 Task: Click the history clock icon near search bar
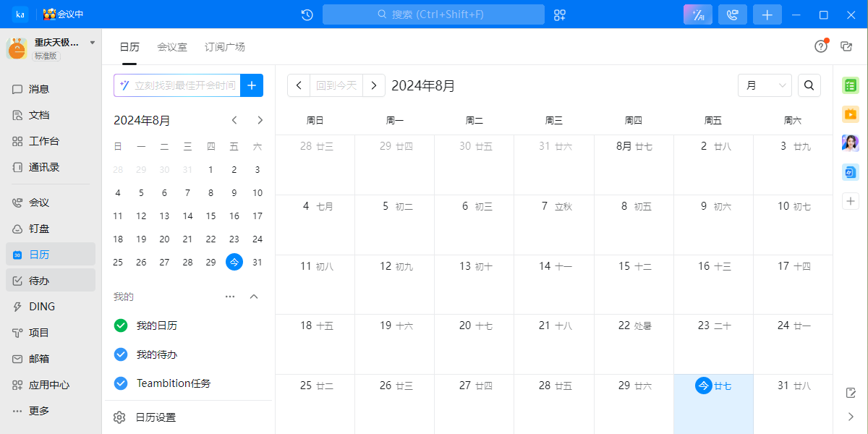click(306, 14)
